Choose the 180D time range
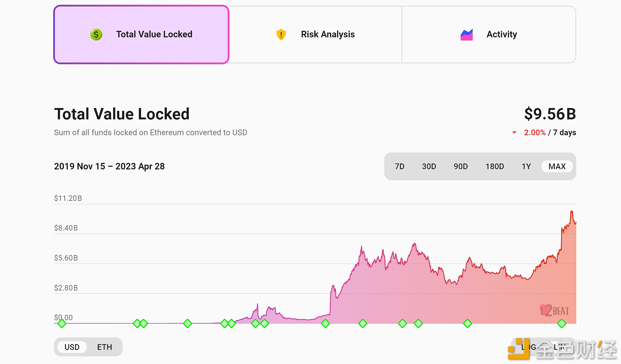 point(494,166)
